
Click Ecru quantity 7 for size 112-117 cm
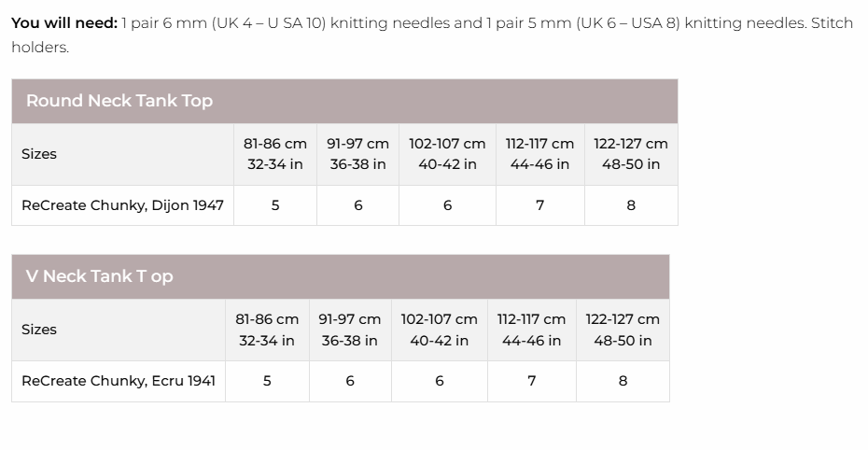point(532,381)
